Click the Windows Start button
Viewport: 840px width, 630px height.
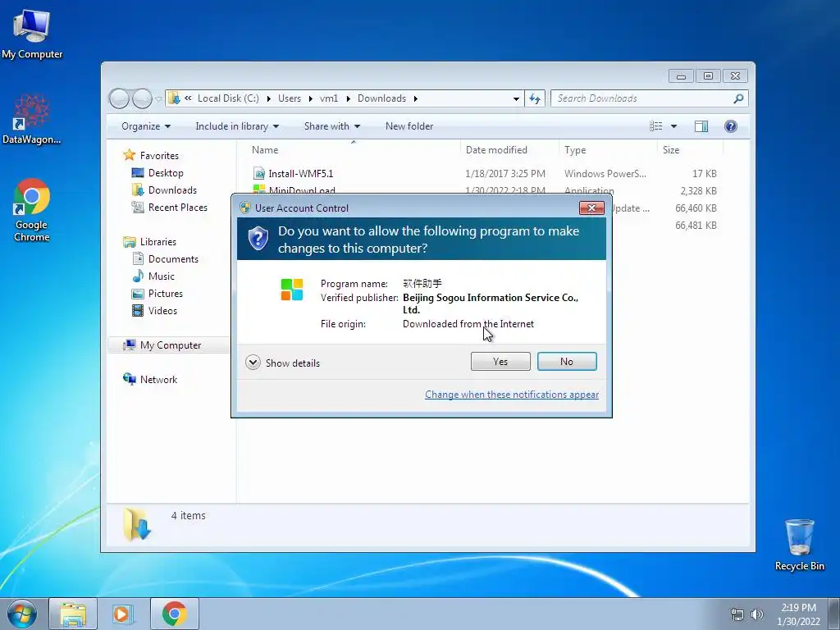coord(22,614)
